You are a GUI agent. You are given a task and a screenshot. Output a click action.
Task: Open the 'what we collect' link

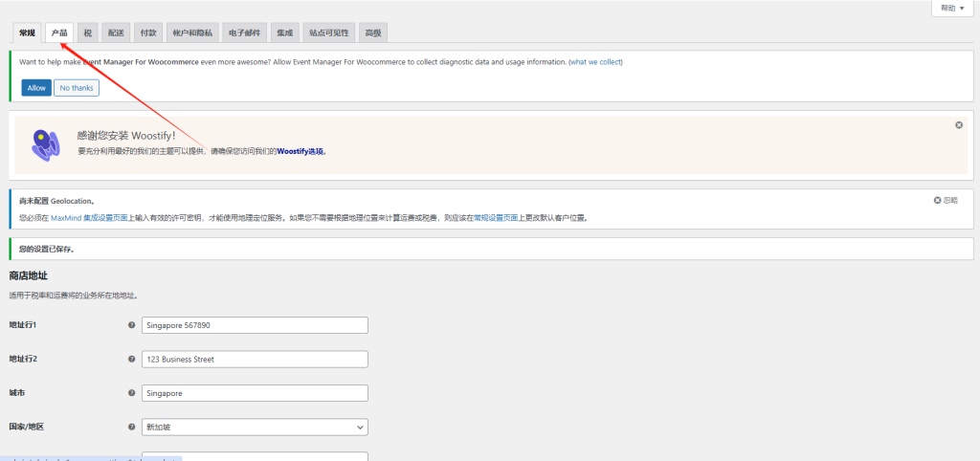coord(595,62)
